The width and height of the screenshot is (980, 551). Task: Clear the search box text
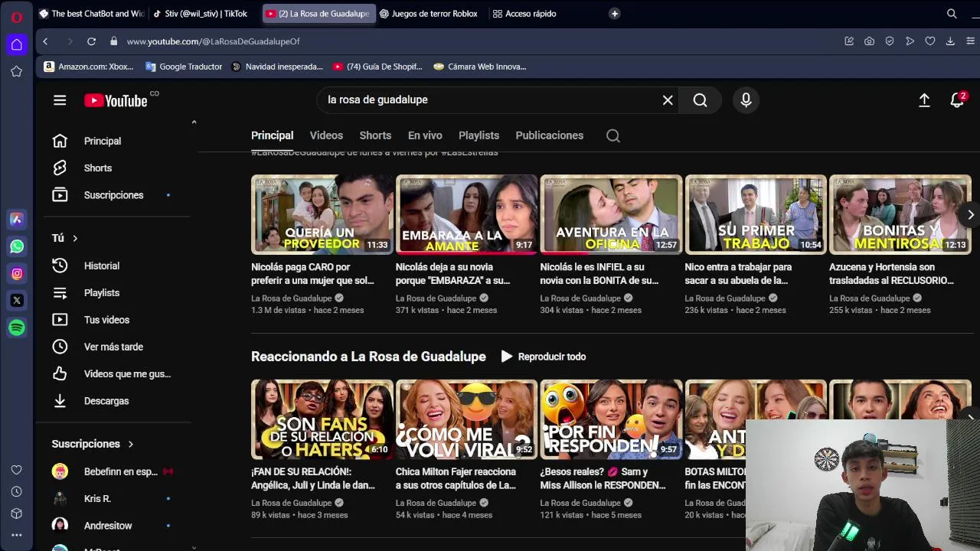(668, 100)
